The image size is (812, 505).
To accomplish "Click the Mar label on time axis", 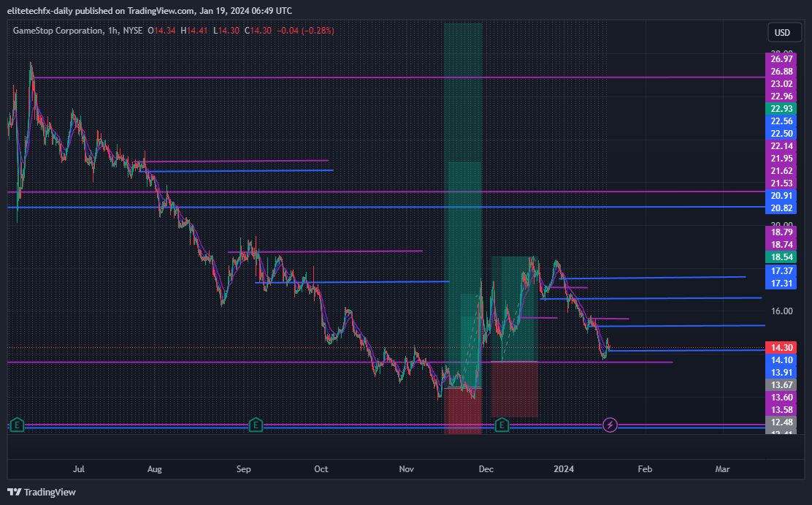I will click(x=722, y=469).
